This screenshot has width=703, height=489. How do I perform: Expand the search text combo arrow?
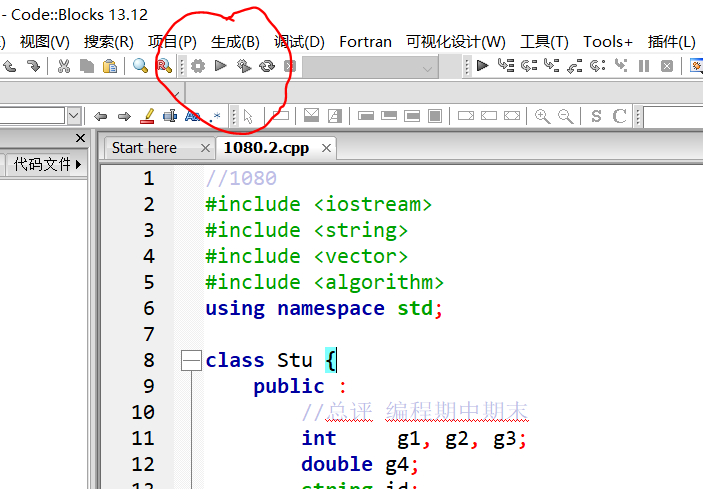point(74,116)
